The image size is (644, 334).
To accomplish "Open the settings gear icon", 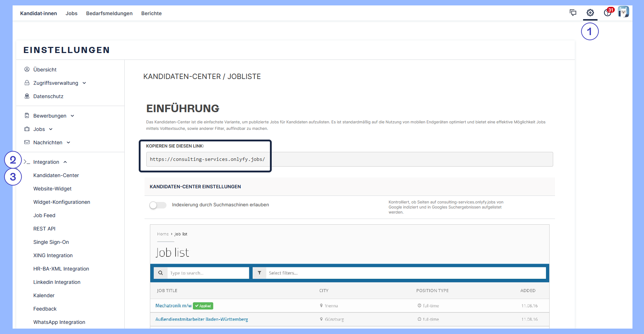I will click(x=590, y=13).
